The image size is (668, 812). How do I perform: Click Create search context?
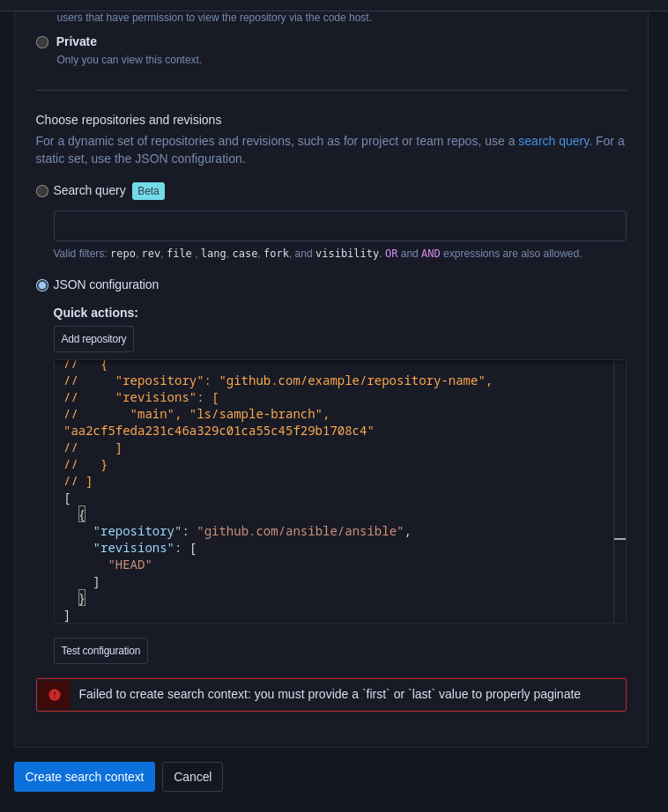84,777
